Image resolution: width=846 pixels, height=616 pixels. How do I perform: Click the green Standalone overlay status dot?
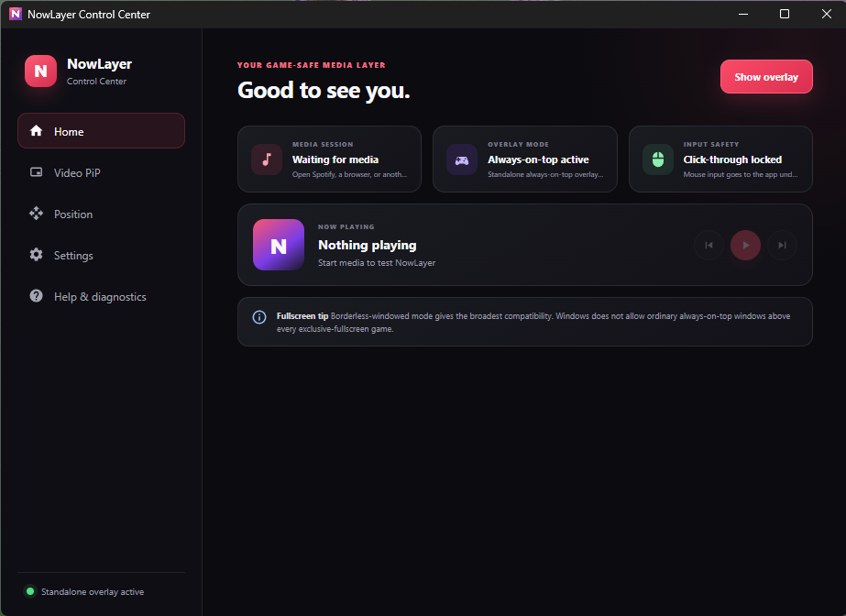coord(30,591)
